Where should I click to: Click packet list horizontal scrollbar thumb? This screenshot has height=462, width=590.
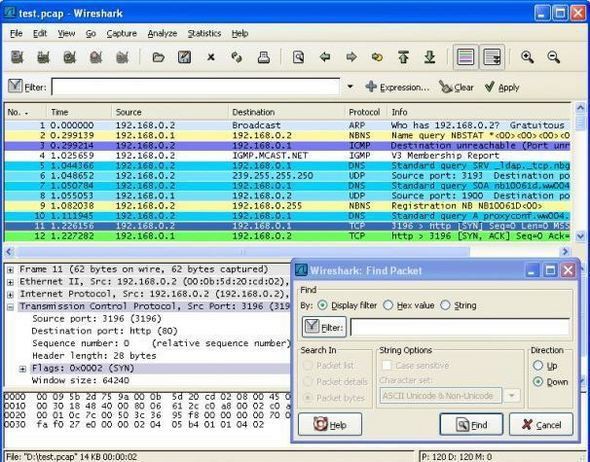click(x=243, y=252)
